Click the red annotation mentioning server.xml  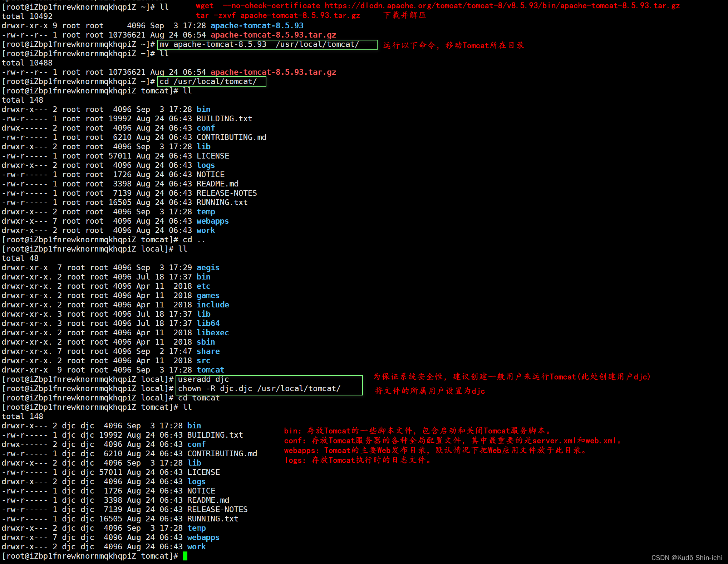pos(453,441)
